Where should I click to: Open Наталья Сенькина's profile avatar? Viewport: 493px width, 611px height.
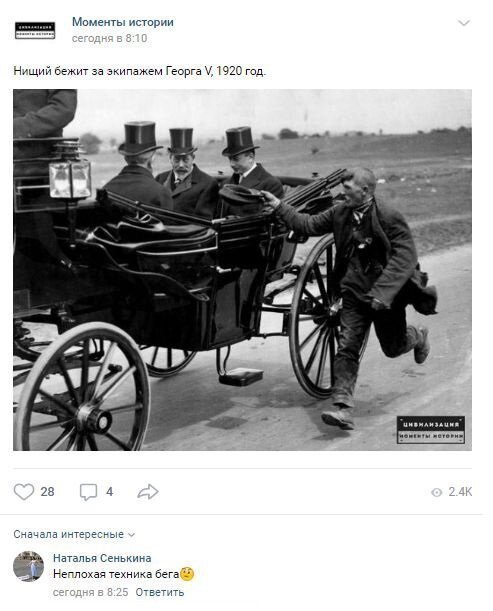(28, 566)
